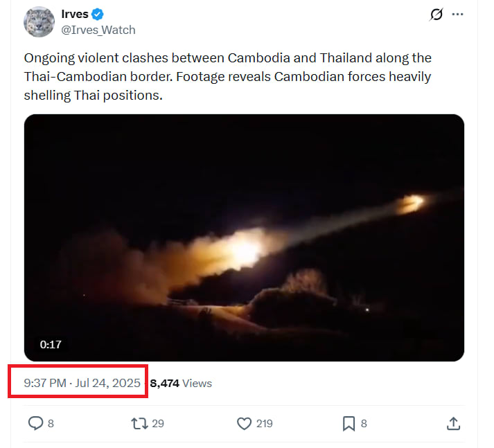The height and width of the screenshot is (448, 494).
Task: Click the 219 likes count
Action: click(x=264, y=423)
